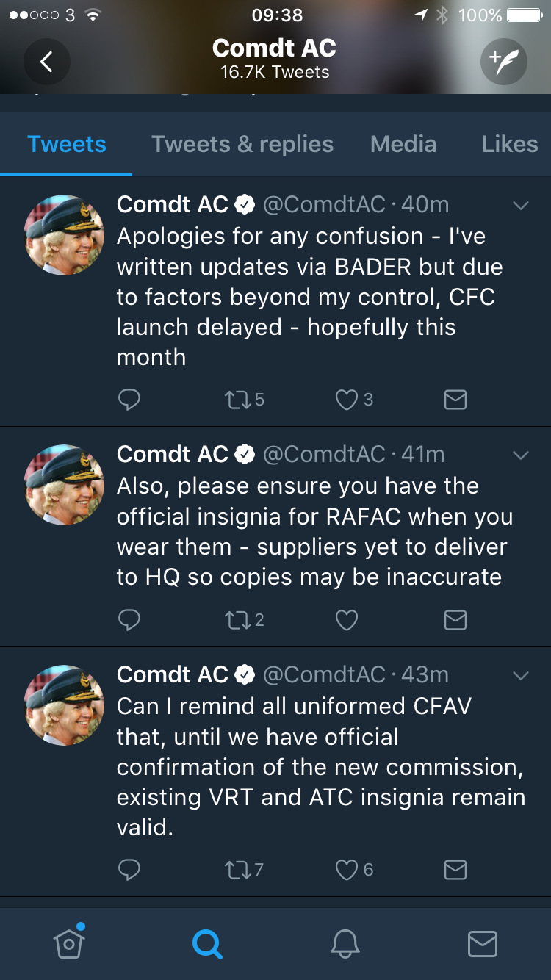Reply to the 43m CFAV tweet

pyautogui.click(x=129, y=870)
